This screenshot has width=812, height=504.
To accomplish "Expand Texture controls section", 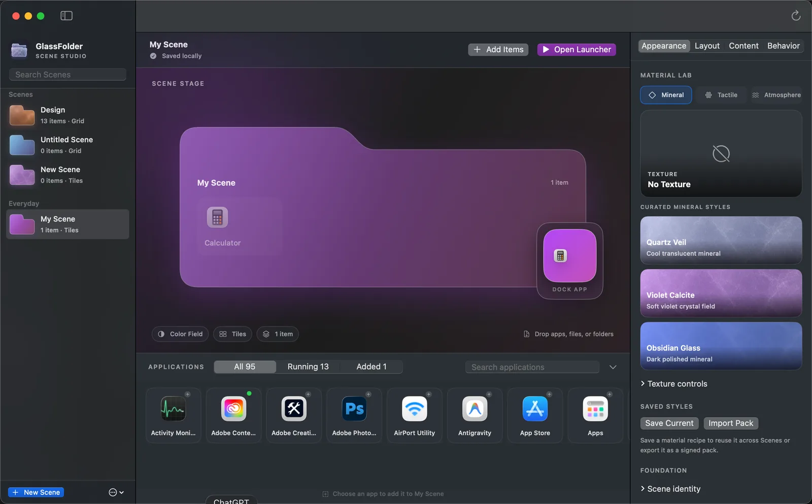I will (674, 384).
